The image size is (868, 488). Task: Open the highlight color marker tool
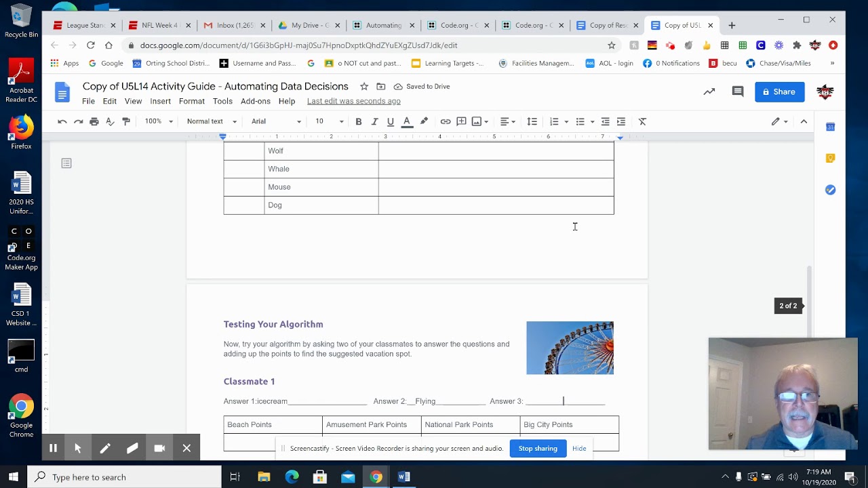pos(424,121)
